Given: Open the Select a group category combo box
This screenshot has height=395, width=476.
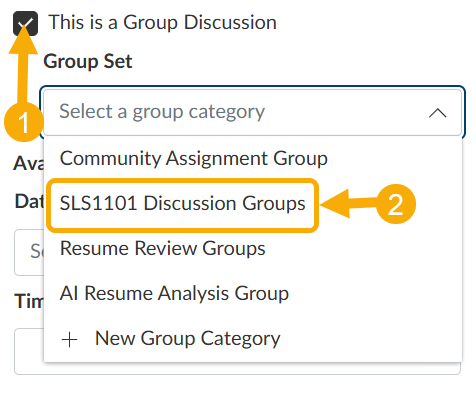Looking at the screenshot, I should 252,112.
